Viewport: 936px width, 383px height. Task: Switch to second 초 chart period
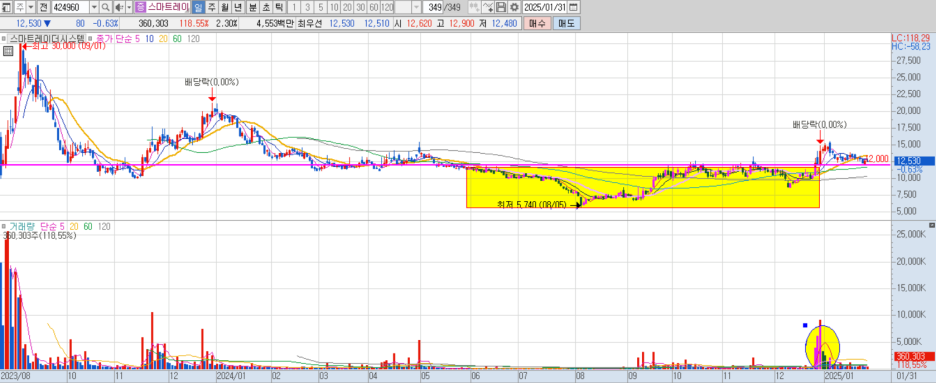pos(265,7)
